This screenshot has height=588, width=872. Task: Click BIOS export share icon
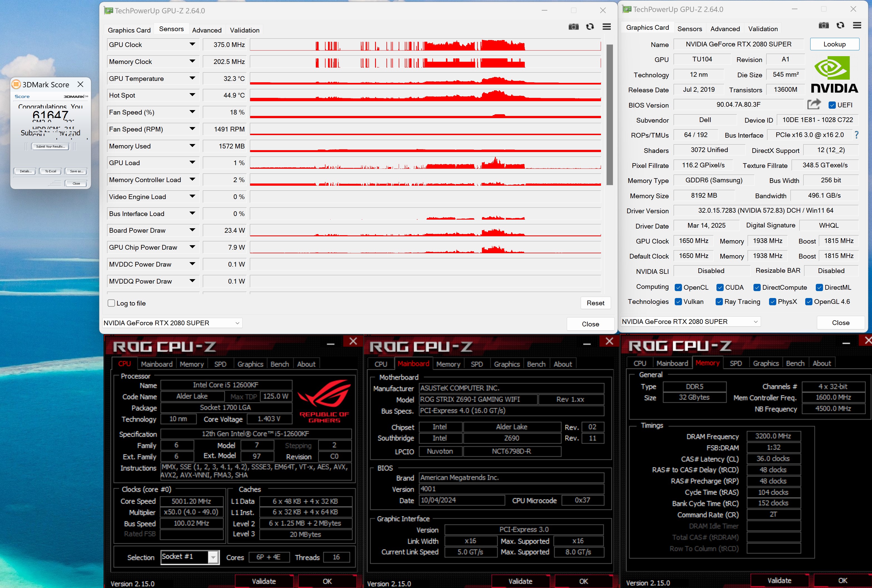click(x=814, y=104)
